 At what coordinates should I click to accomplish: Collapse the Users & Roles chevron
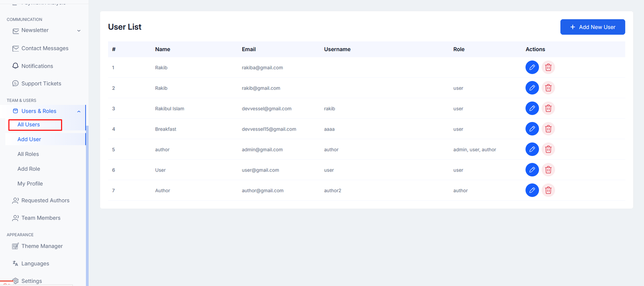[79, 112]
